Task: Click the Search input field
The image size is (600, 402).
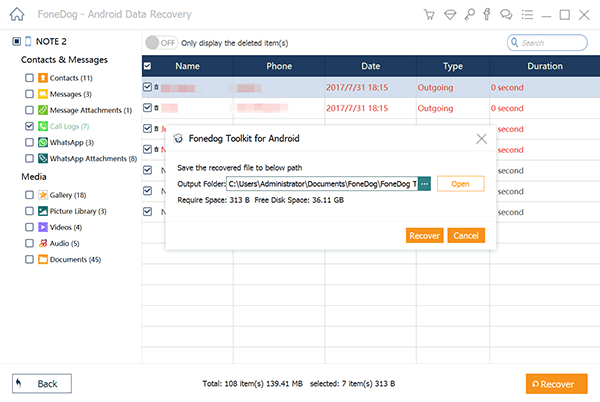Action: (547, 42)
